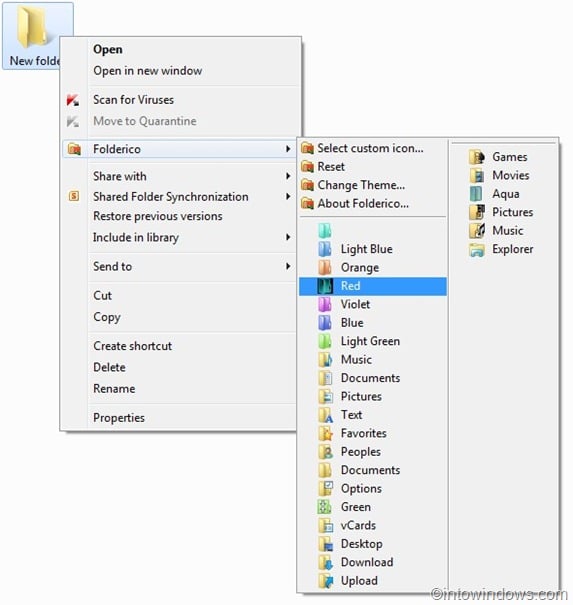Select the Documents item directly above Options

[370, 470]
